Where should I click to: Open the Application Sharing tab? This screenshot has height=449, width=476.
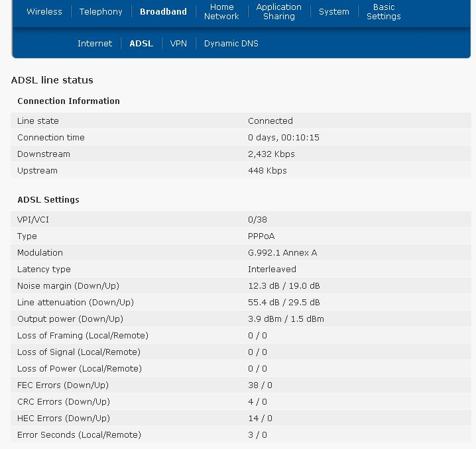pyautogui.click(x=278, y=12)
